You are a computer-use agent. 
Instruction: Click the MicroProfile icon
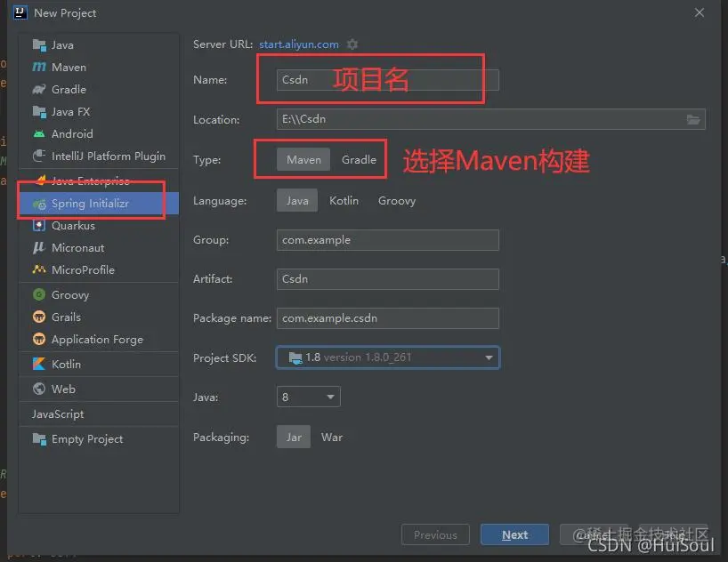39,269
